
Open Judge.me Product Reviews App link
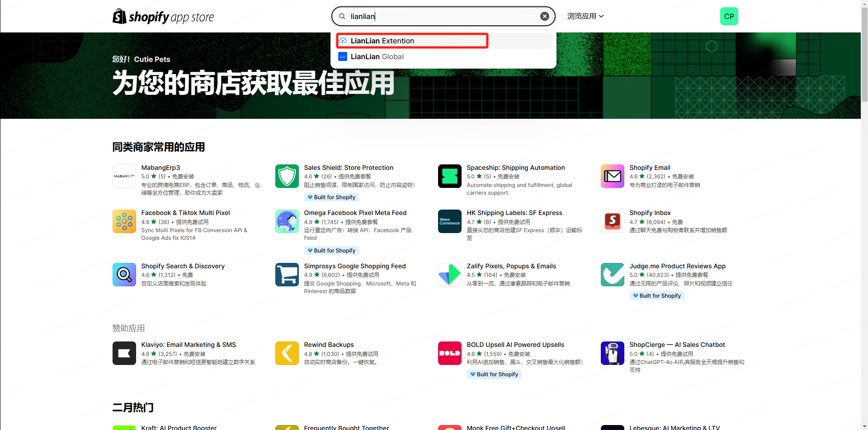(678, 266)
